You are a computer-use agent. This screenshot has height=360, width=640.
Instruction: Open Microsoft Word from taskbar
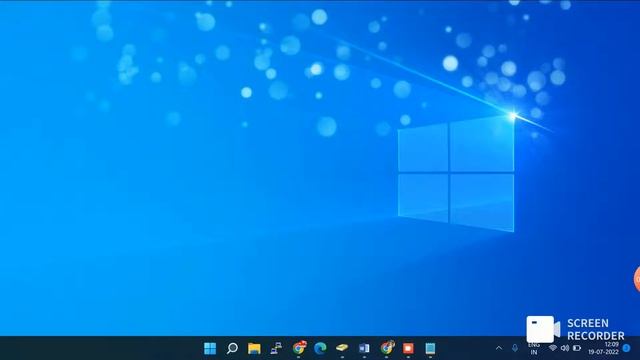364,348
